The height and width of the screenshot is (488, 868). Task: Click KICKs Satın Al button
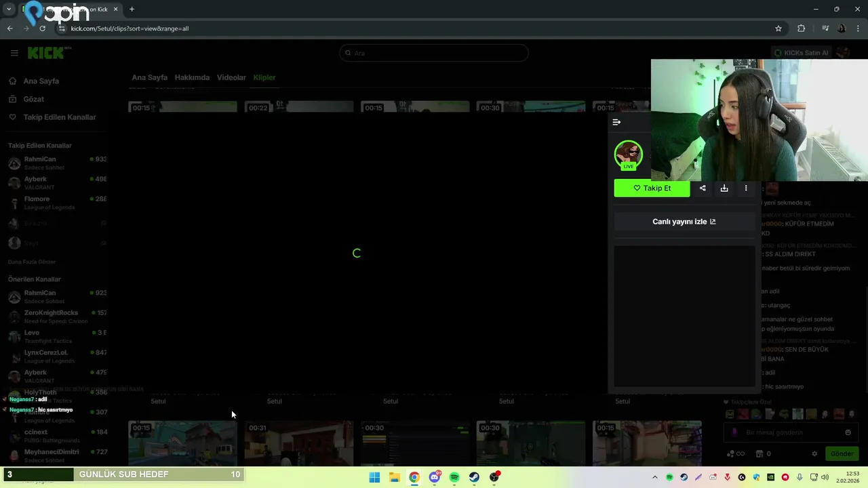801,53
